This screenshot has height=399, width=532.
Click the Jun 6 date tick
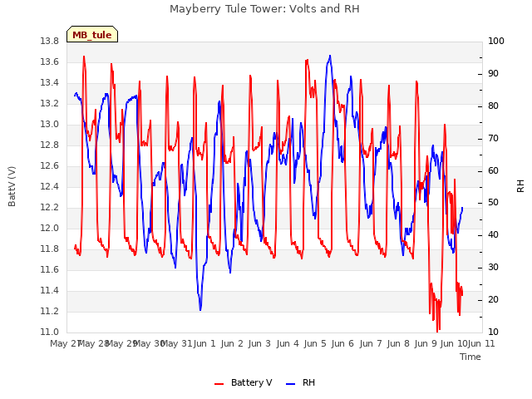342,344
